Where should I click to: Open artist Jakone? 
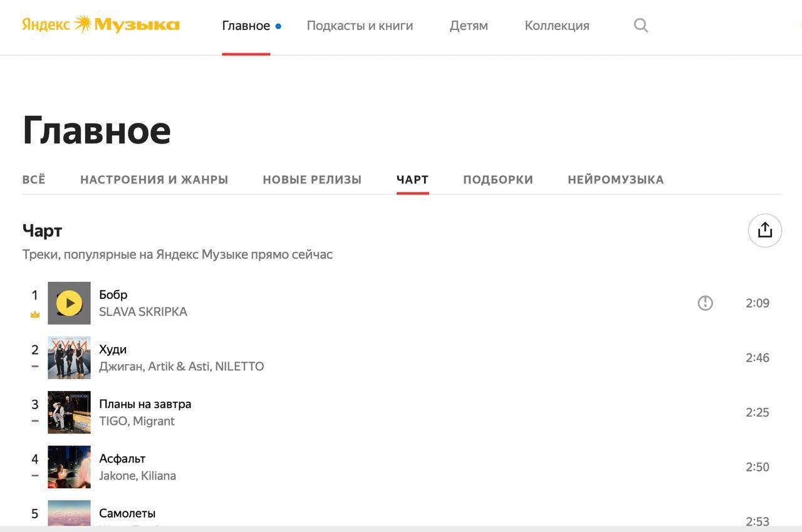click(x=117, y=476)
